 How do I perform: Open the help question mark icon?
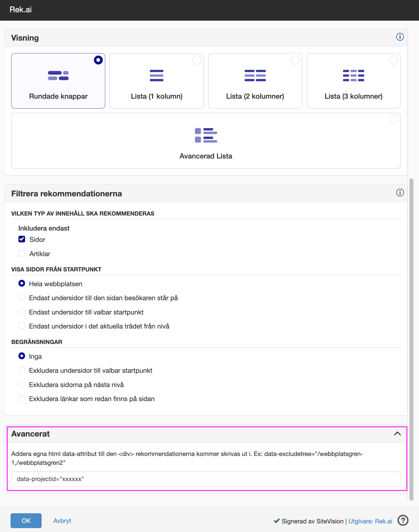(x=403, y=520)
